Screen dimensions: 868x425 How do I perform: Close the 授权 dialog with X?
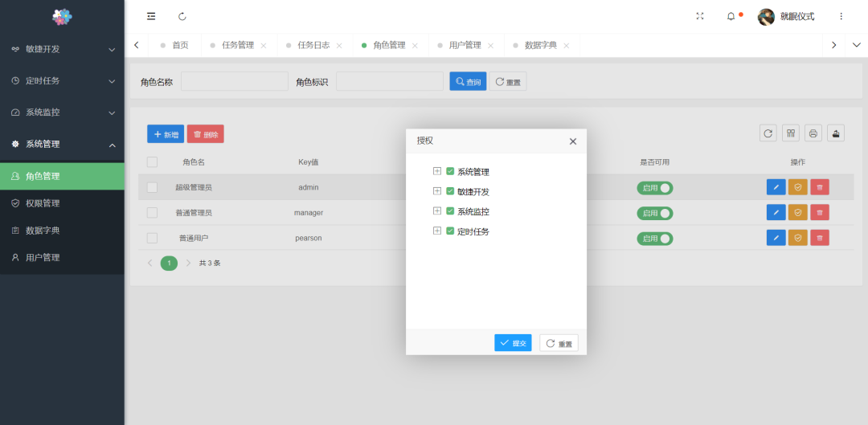[x=573, y=141]
